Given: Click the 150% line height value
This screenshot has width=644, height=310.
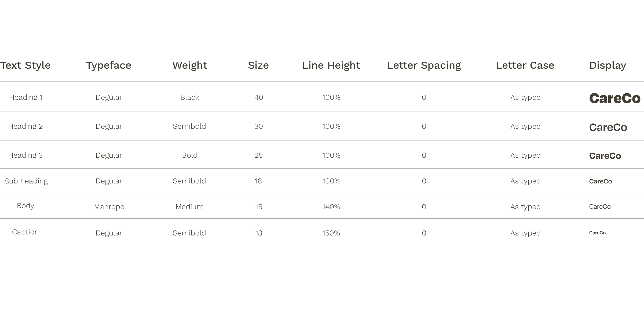Looking at the screenshot, I should pos(331,233).
